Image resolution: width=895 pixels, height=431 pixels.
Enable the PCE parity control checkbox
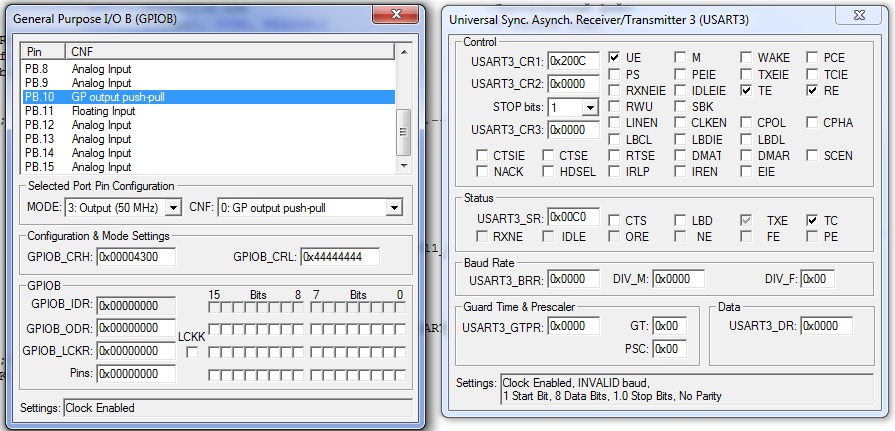coord(812,58)
